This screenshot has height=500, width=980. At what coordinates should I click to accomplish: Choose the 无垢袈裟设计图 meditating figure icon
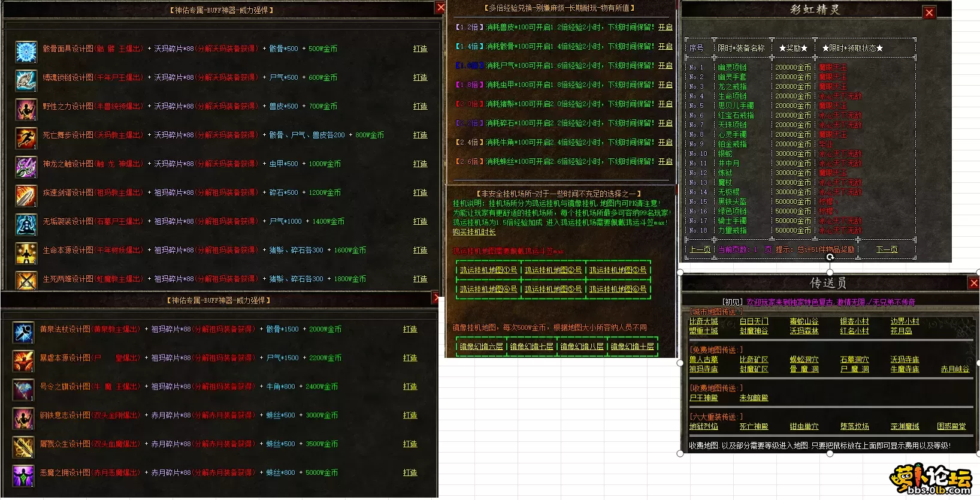point(26,224)
